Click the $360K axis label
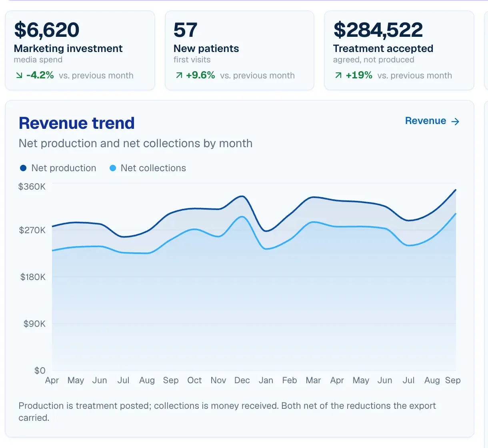Screen dimensions: 488x448 point(32,186)
